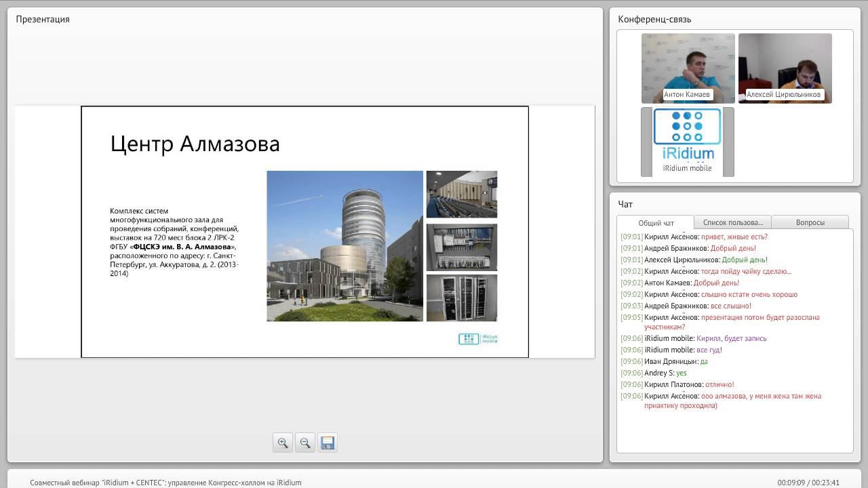This screenshot has width=868, height=488.
Task: Click the conference hall seating photo
Action: pyautogui.click(x=462, y=194)
